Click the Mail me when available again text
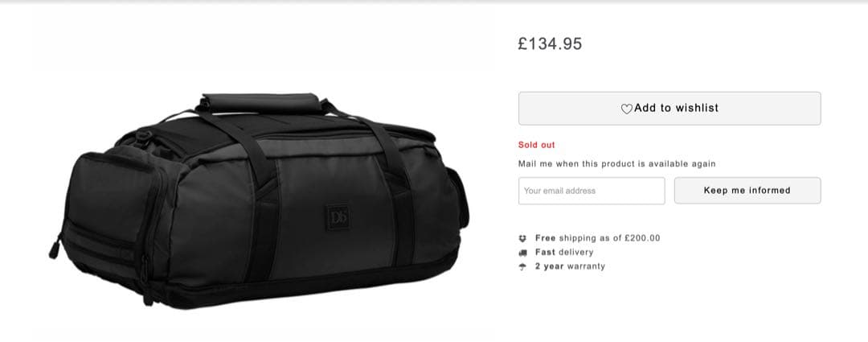 [x=616, y=163]
